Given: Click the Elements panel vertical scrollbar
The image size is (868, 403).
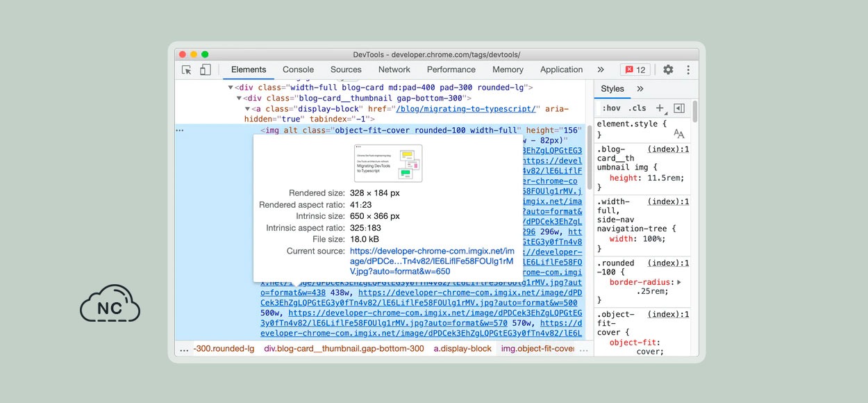Looking at the screenshot, I should [x=590, y=156].
